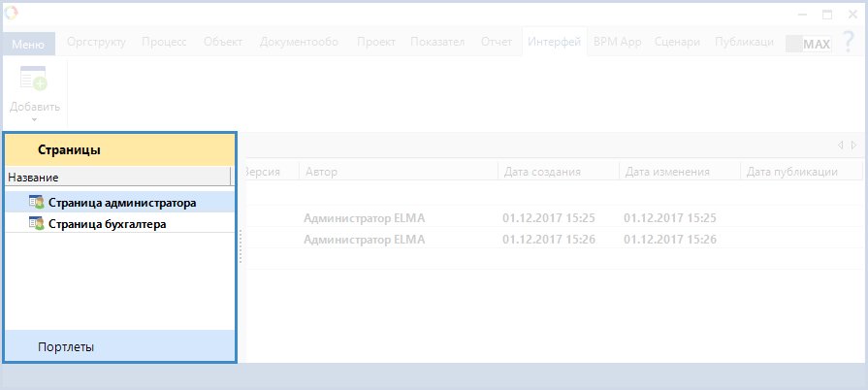868x390 pixels.
Task: Click creation date 01.12.2017 15:25
Action: pyautogui.click(x=549, y=217)
